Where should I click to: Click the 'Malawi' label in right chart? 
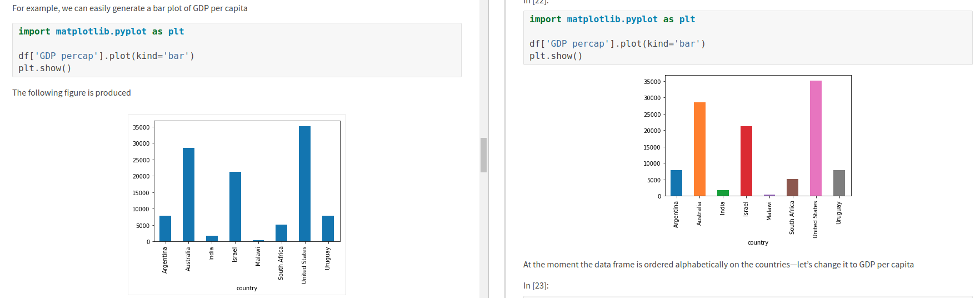point(769,211)
